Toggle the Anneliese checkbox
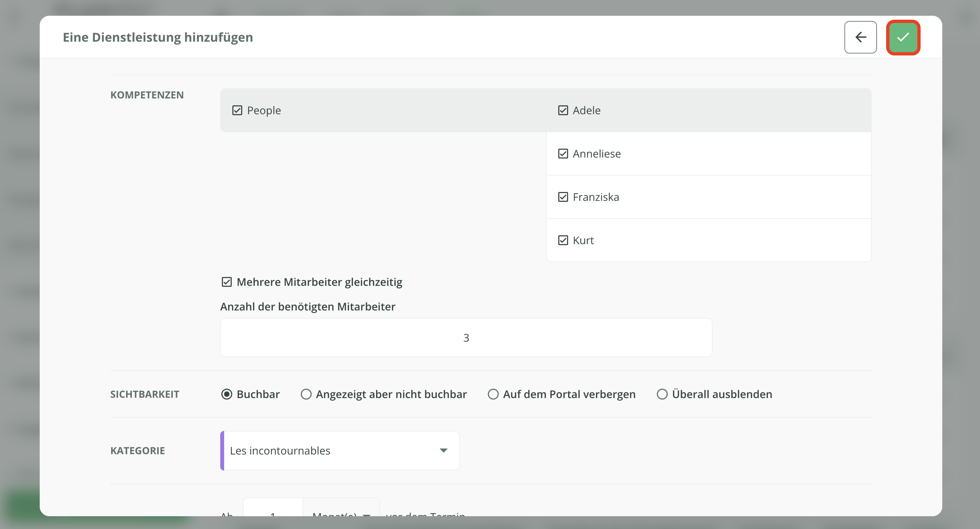 [x=563, y=154]
